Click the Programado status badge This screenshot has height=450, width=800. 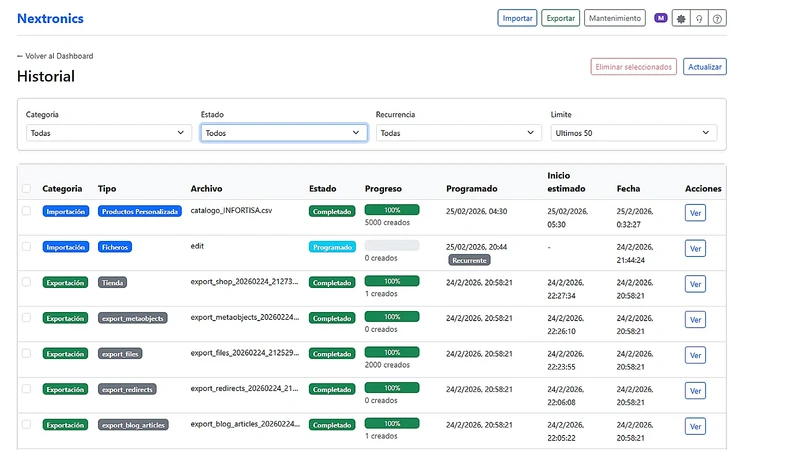pos(332,247)
